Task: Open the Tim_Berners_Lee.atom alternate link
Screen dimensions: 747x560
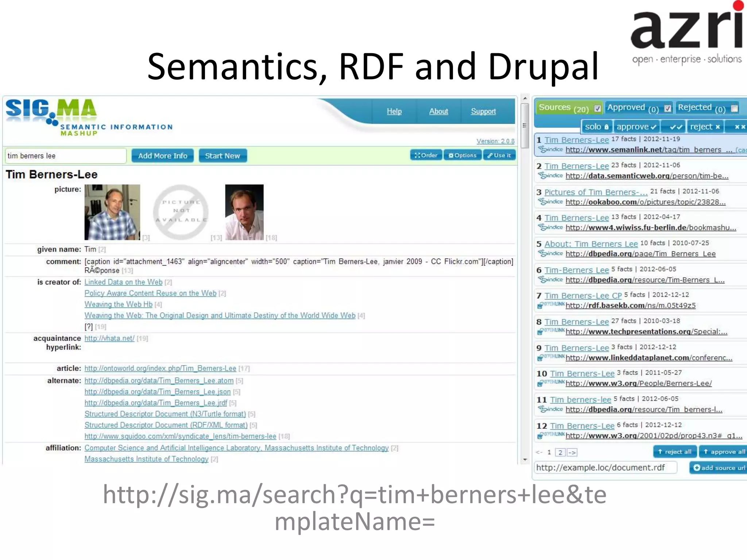Action: click(159, 381)
